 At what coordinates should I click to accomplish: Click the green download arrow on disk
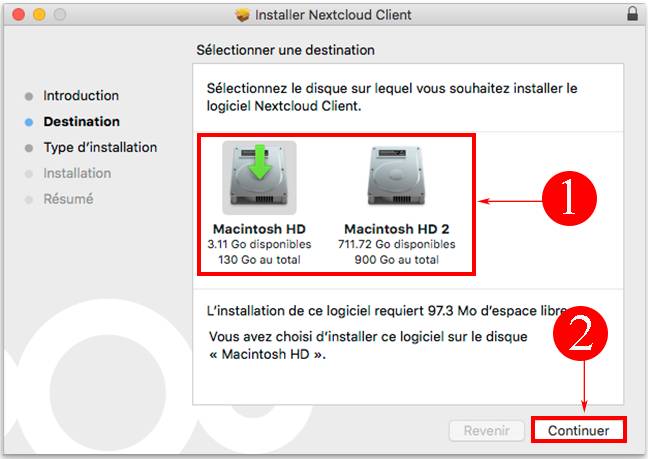(x=260, y=162)
